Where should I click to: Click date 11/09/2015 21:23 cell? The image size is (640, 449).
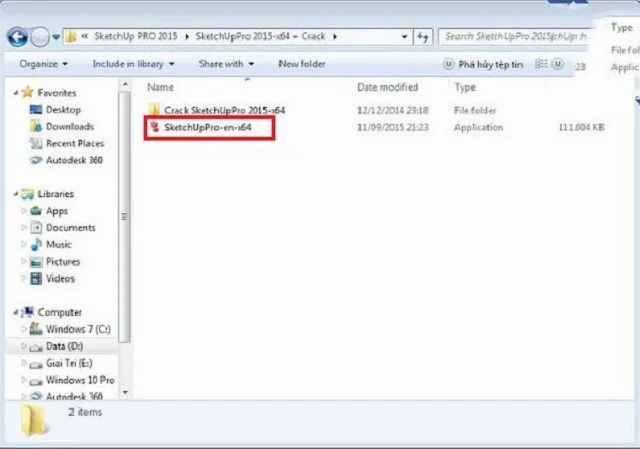pos(392,127)
